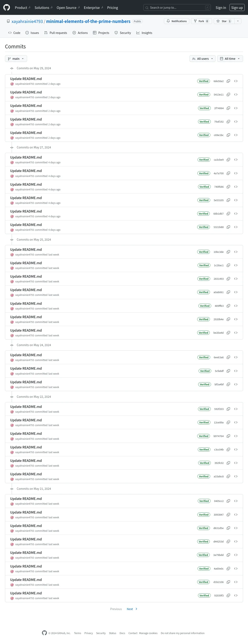The image size is (248, 644).
Task: Browse repository at commit 10bc3de
Action: click(x=236, y=252)
